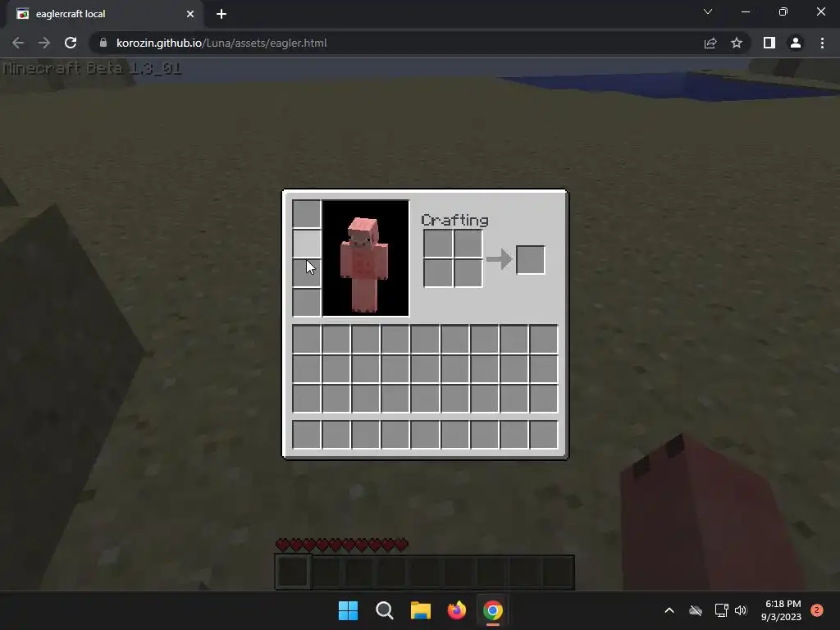The height and width of the screenshot is (630, 840).
Task: Minimize the browser window
Action: [x=746, y=11]
